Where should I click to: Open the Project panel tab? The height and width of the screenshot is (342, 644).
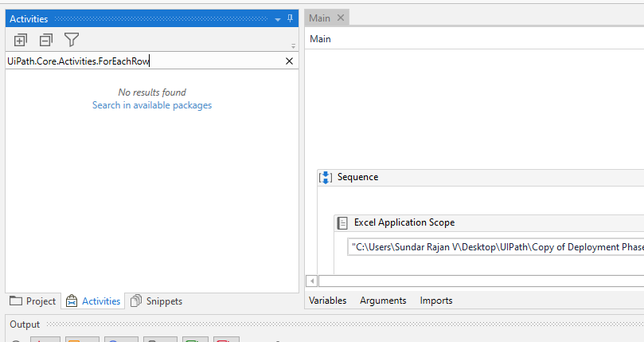(x=33, y=301)
